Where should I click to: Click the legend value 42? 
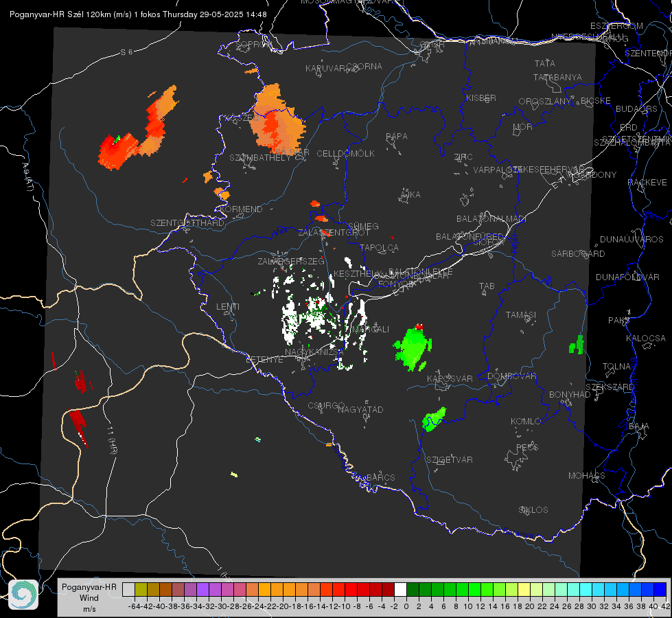click(x=666, y=606)
